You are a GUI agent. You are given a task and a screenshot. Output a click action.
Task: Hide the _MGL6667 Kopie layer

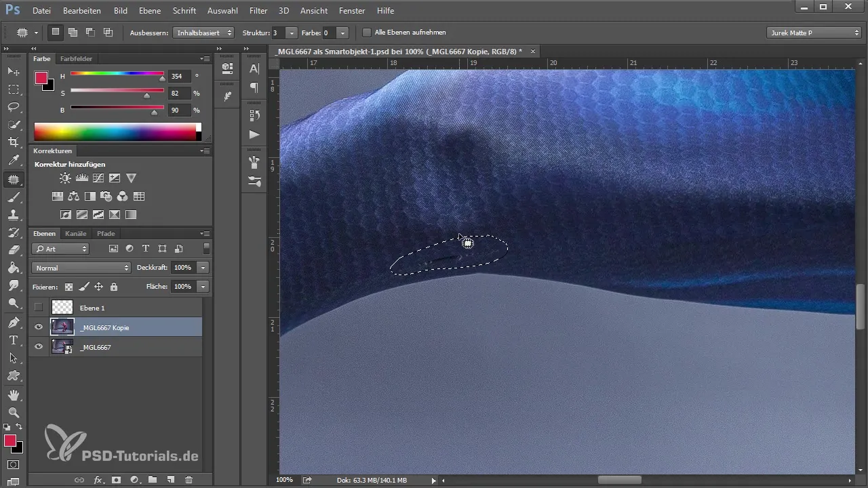pos(39,327)
